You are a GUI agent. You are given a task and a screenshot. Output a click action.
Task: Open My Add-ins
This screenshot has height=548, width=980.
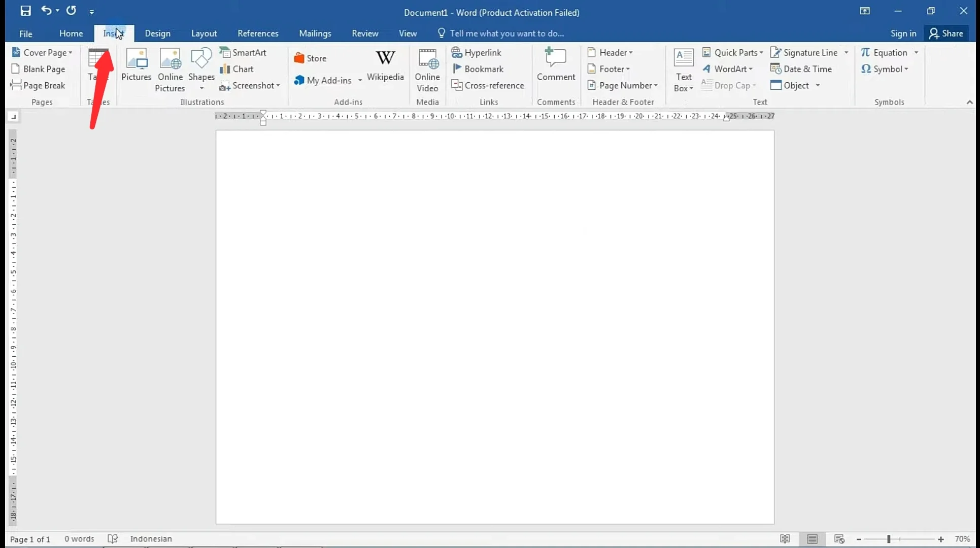click(x=323, y=80)
